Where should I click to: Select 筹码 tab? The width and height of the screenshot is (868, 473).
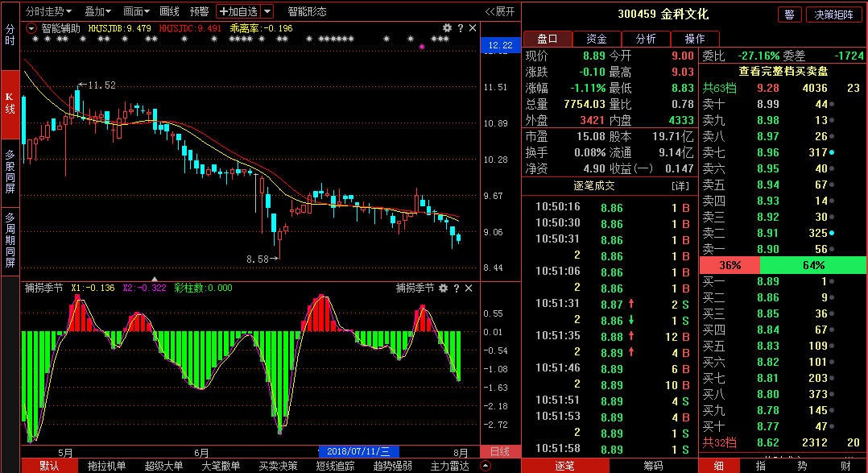[x=653, y=466]
